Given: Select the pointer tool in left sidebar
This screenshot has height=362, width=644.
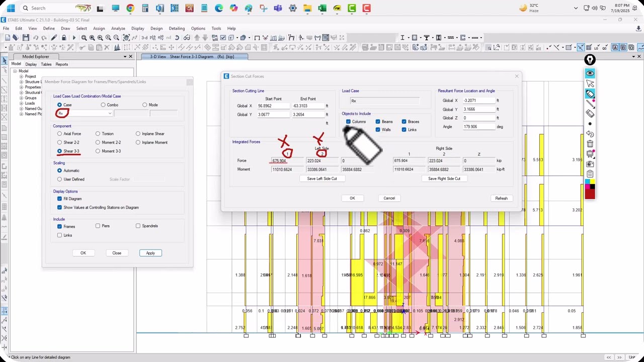Looking at the screenshot, I should tap(5, 61).
